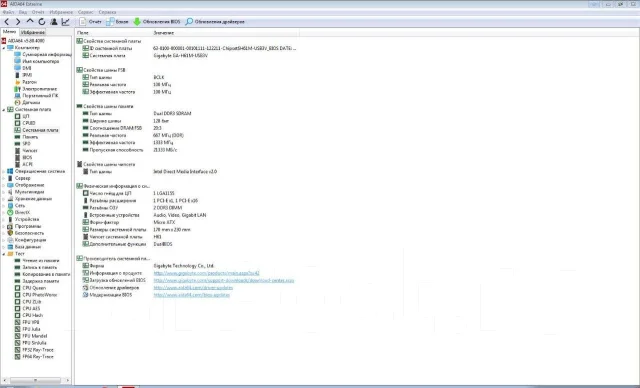Open the Вид menu
This screenshot has height=388, width=640.
click(x=23, y=12)
